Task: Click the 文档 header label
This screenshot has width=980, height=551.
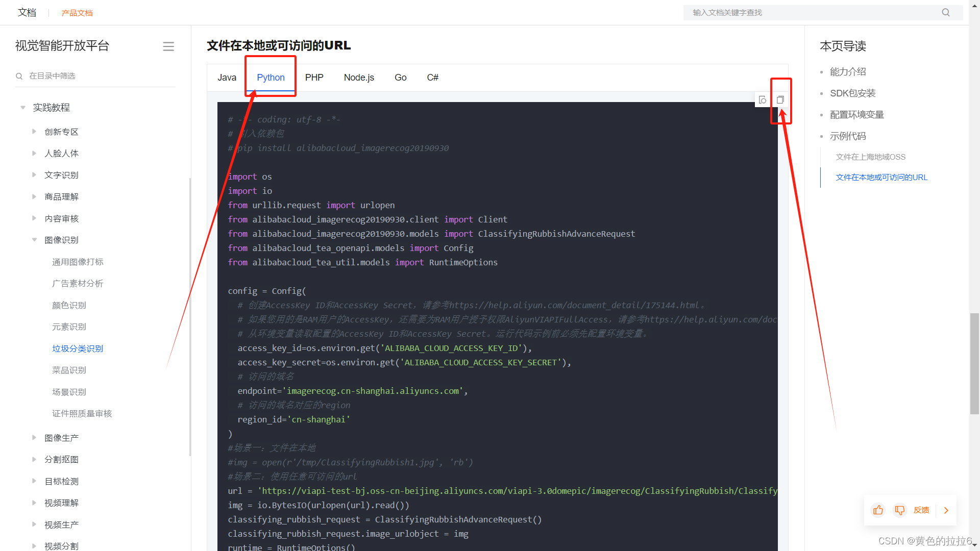Action: click(x=27, y=12)
